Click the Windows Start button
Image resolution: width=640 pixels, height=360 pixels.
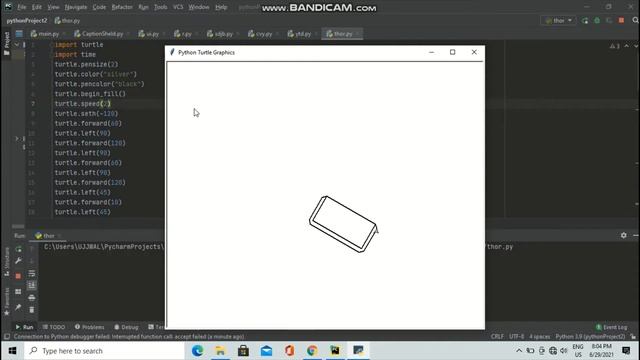pos(12,351)
